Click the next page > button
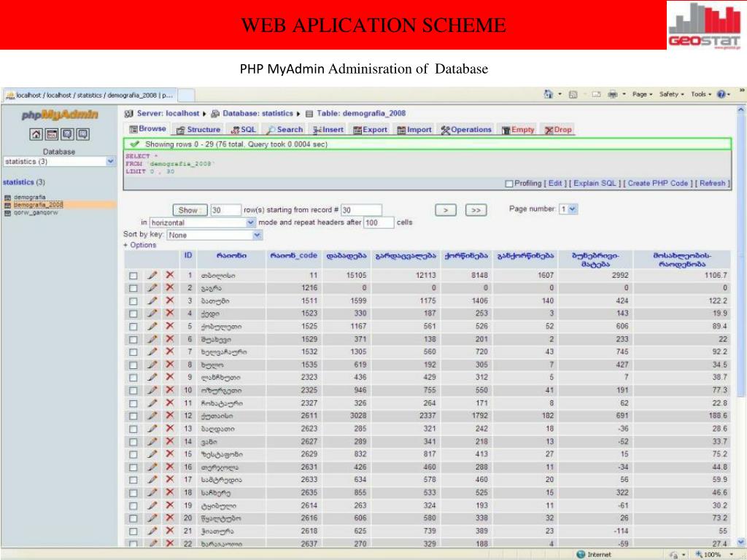 click(446, 210)
